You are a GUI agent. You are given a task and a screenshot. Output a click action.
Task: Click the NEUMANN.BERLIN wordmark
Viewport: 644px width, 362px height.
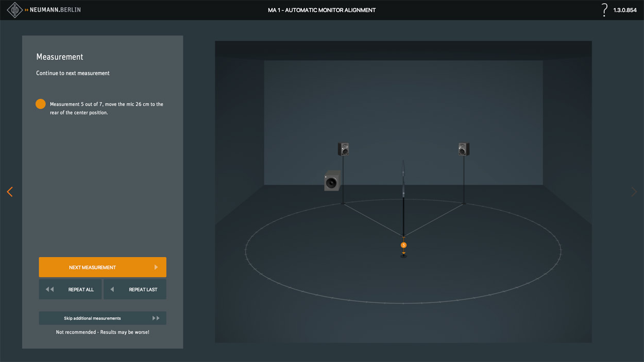click(55, 10)
